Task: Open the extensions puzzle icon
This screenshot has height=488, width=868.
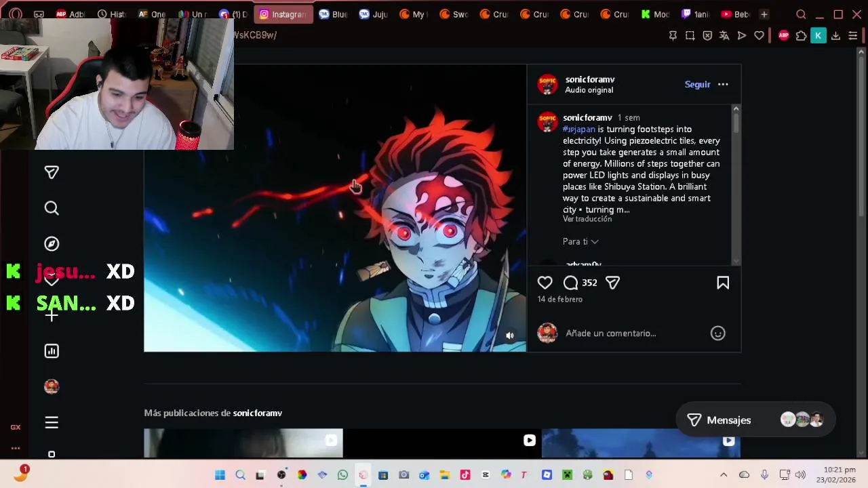Action: pyautogui.click(x=801, y=35)
